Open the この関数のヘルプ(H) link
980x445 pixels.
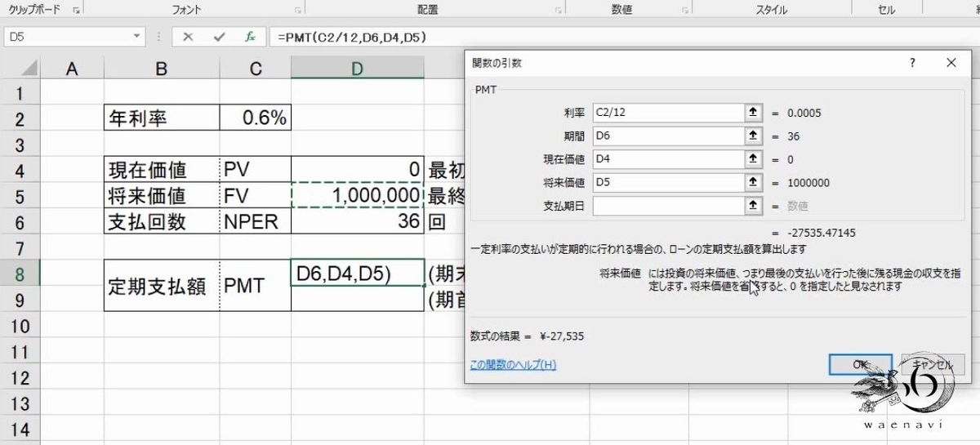[513, 365]
